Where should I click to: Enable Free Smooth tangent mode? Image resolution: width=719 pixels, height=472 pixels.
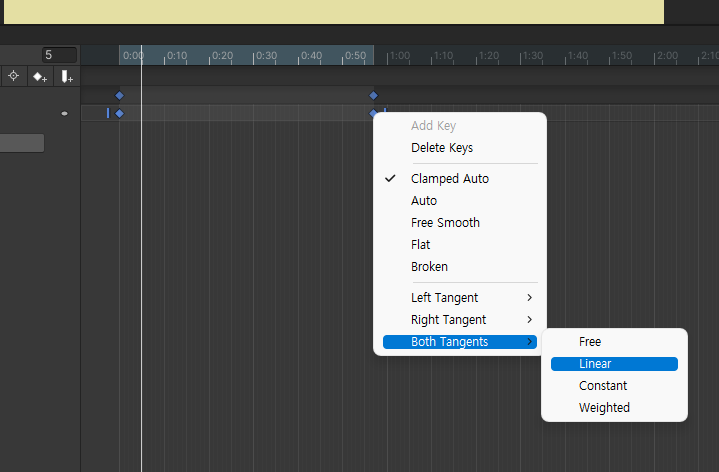(445, 223)
